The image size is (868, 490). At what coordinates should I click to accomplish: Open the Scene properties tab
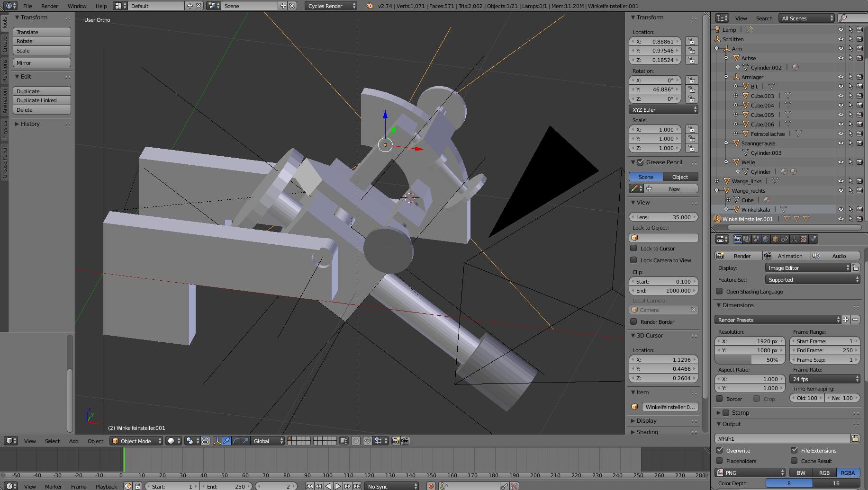(756, 239)
